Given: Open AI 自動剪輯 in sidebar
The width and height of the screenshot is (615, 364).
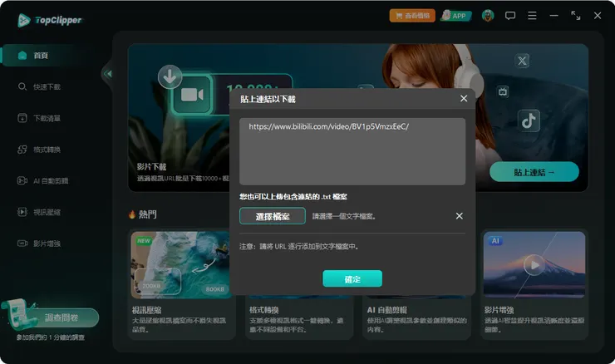Looking at the screenshot, I should (x=42, y=181).
